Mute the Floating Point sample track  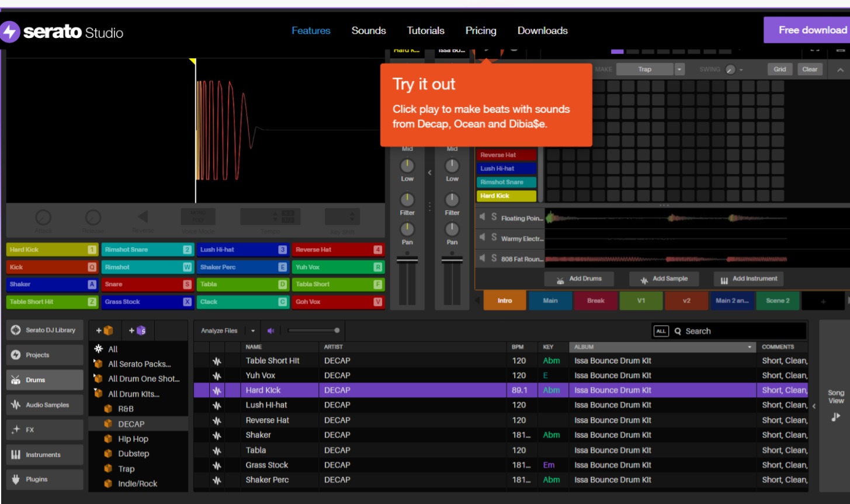pos(482,217)
